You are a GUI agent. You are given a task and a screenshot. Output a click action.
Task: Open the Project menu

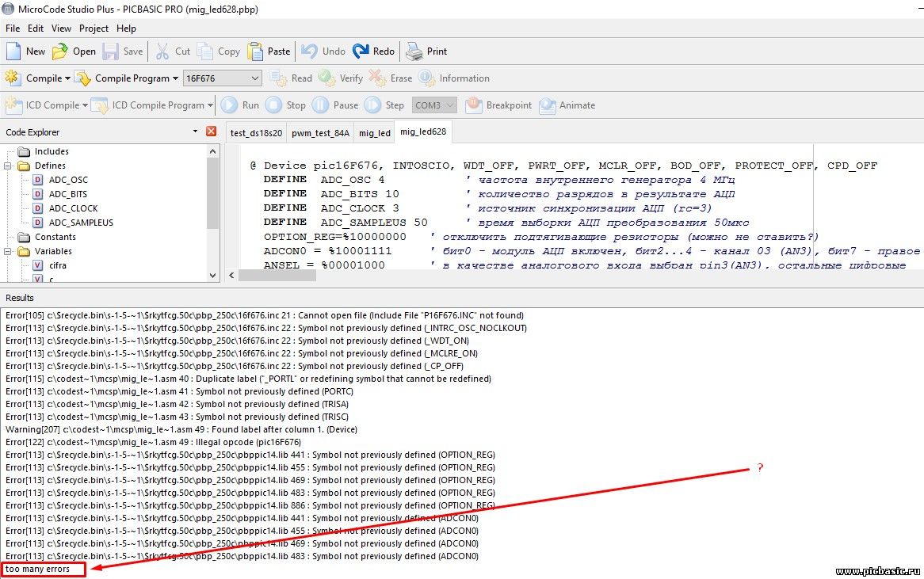coord(94,28)
